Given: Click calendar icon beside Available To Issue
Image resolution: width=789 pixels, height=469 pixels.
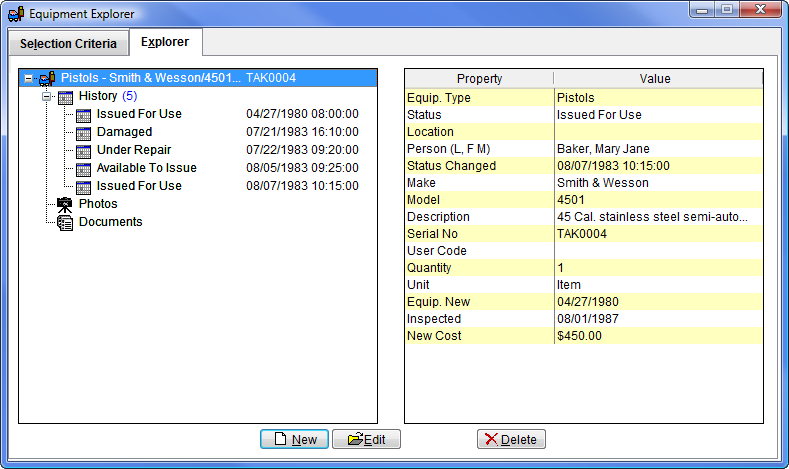Looking at the screenshot, I should (x=83, y=169).
